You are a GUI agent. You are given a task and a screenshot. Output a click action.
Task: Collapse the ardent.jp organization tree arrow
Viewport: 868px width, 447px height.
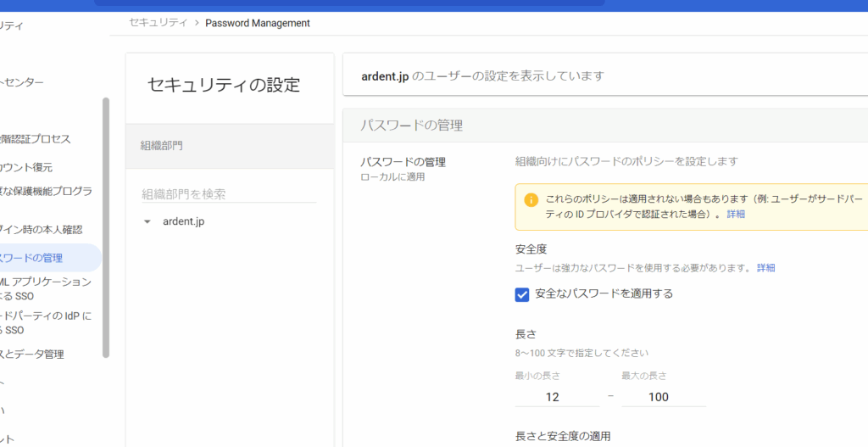[x=147, y=222]
